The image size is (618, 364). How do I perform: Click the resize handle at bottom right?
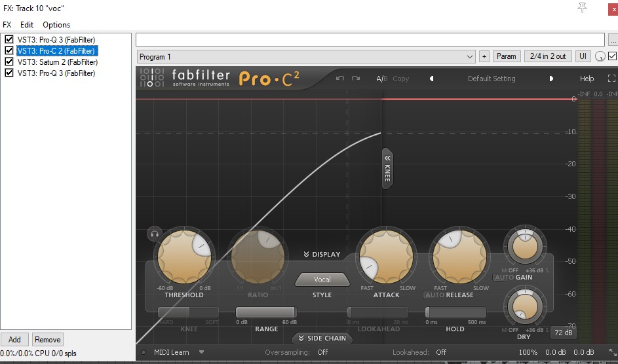pos(613,352)
